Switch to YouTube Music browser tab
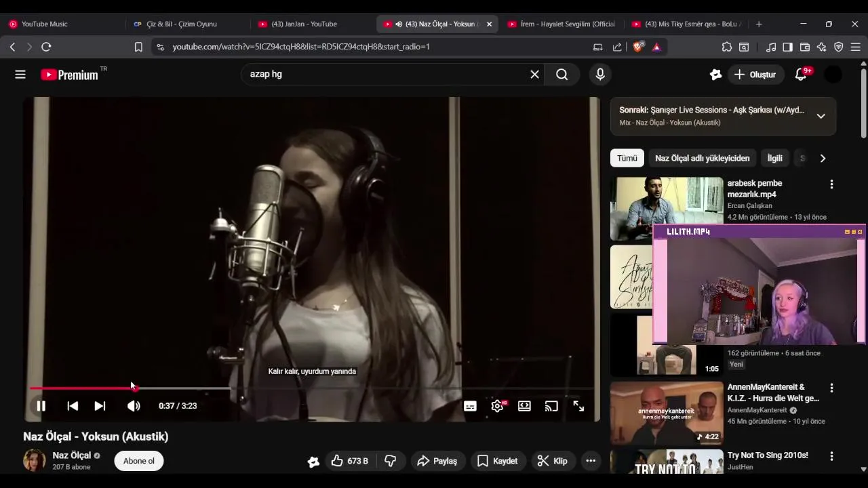Viewport: 868px width, 488px height. coord(62,24)
